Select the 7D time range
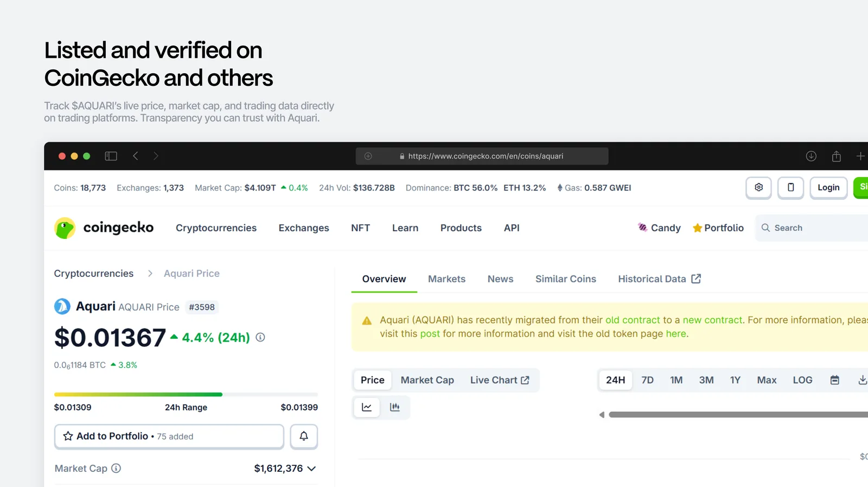This screenshot has height=487, width=868. point(647,380)
